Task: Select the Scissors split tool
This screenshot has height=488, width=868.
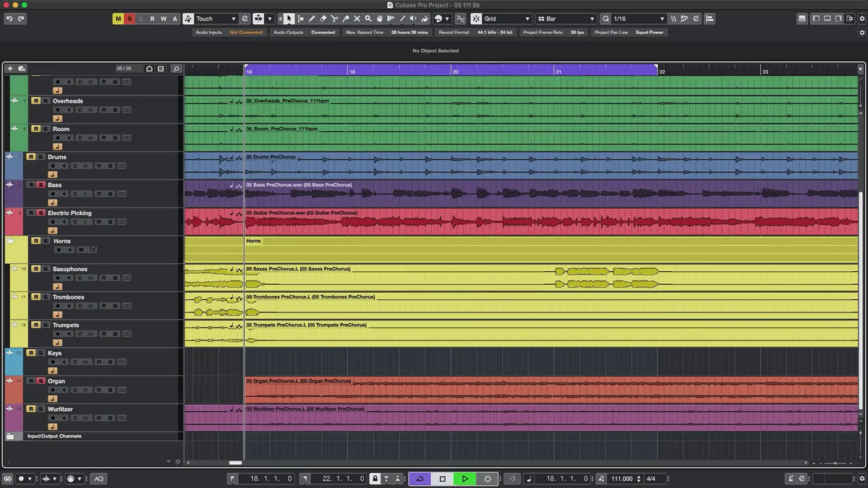Action: point(334,19)
